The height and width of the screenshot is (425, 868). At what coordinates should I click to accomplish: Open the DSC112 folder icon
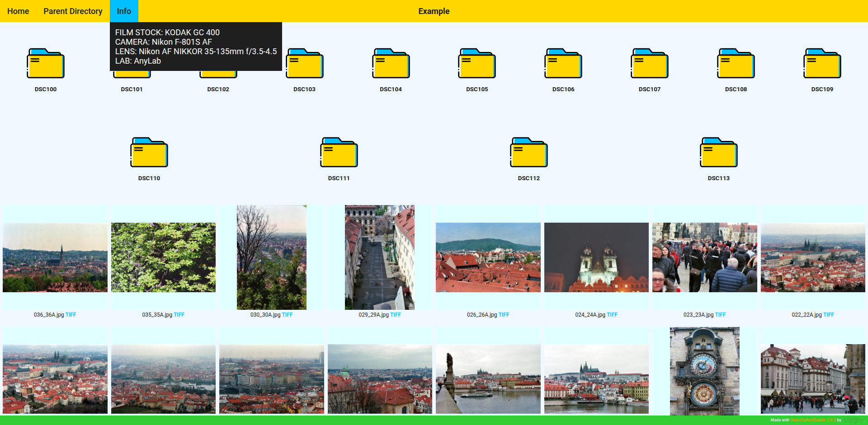[529, 153]
